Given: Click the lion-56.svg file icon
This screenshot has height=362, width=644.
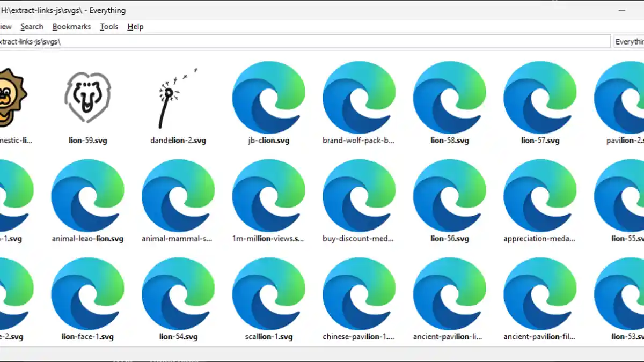Looking at the screenshot, I should (x=450, y=195).
